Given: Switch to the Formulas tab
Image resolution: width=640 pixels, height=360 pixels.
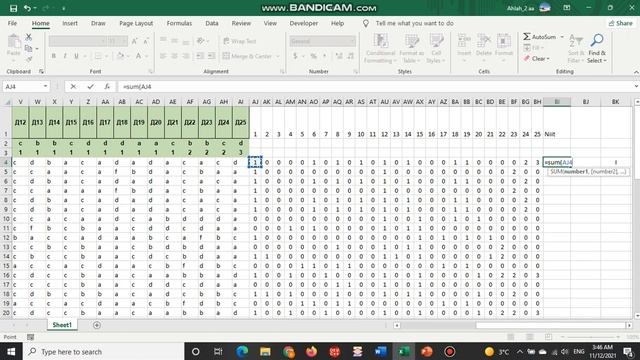Looking at the screenshot, I should coord(179,23).
